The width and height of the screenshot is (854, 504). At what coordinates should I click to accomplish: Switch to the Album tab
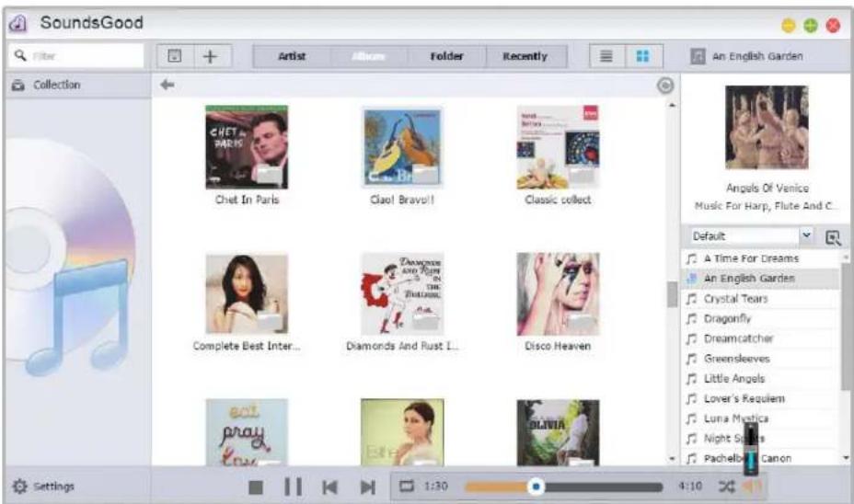click(x=369, y=56)
